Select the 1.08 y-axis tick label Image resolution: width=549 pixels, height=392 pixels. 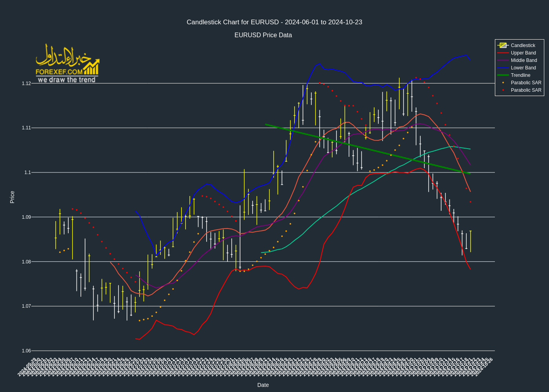[x=26, y=262]
